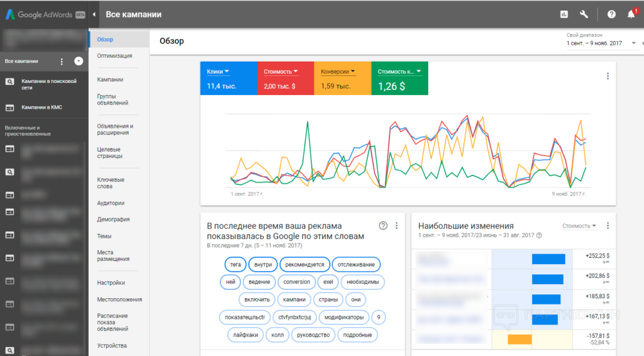
Task: Click the 'conversion' search word chip
Action: 297,282
